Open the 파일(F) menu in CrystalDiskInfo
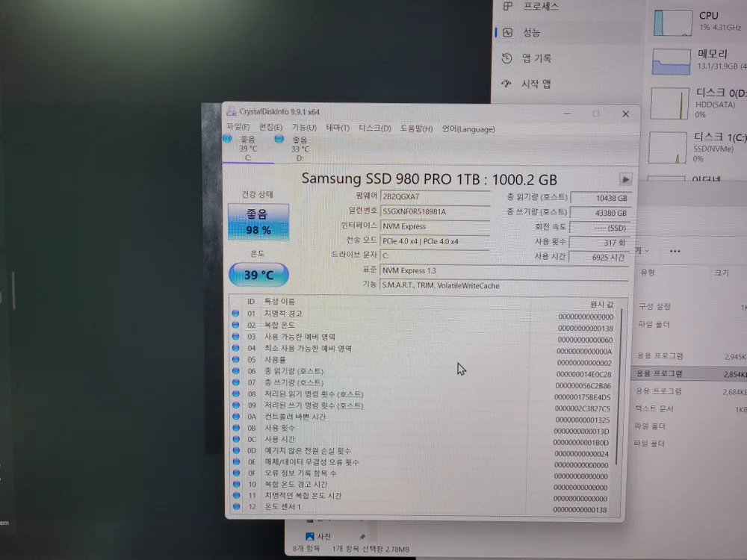 tap(238, 127)
